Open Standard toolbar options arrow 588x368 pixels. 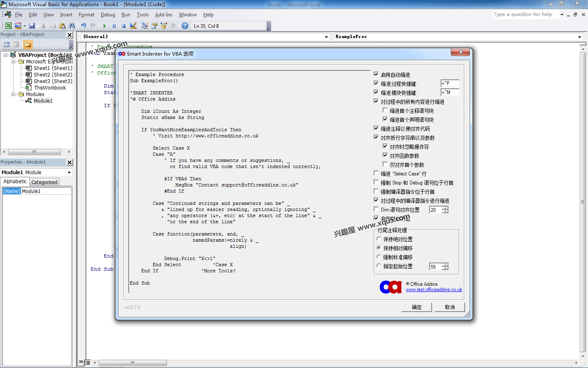(x=269, y=27)
